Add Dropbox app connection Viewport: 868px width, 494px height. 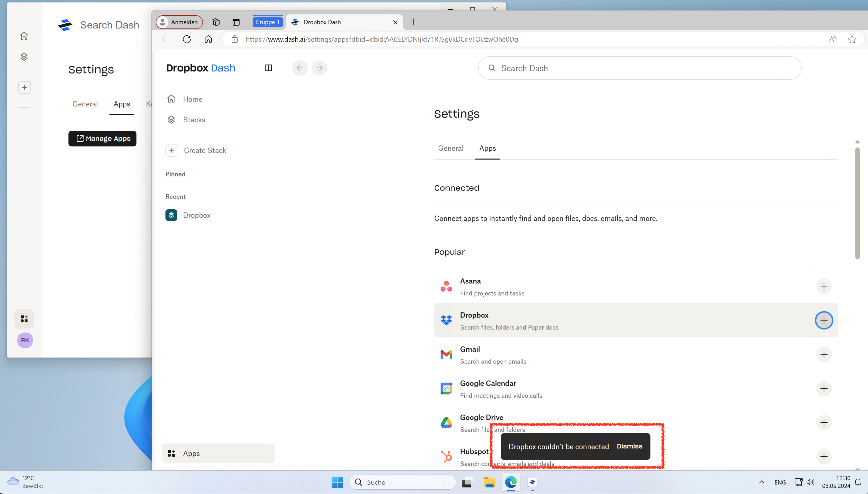coord(824,320)
